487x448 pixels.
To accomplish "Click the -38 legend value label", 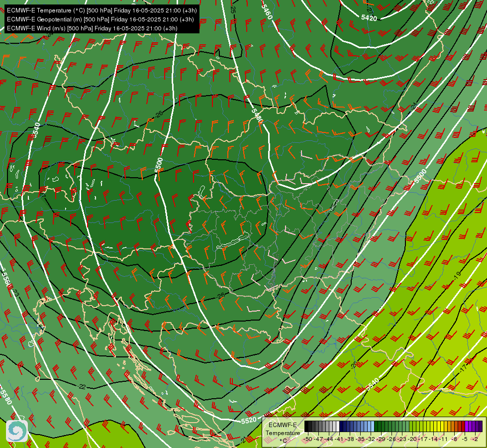I will point(350,439).
